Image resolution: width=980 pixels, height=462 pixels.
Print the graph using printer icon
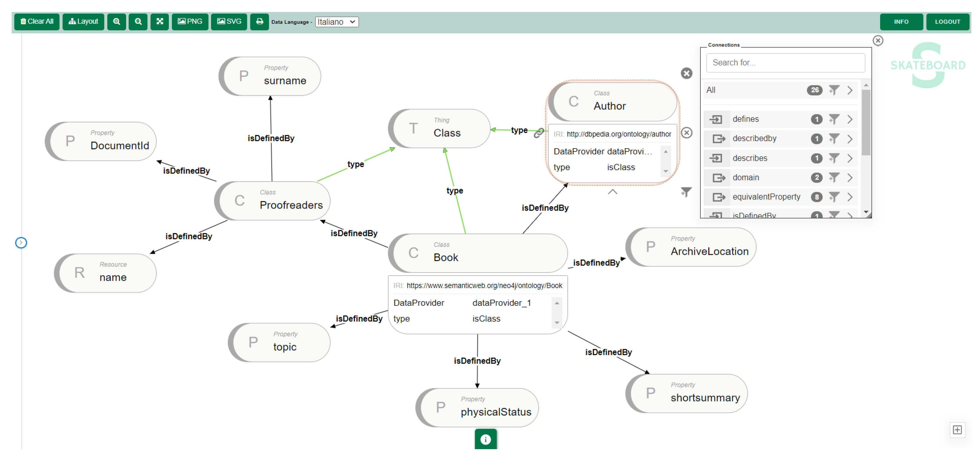(259, 21)
